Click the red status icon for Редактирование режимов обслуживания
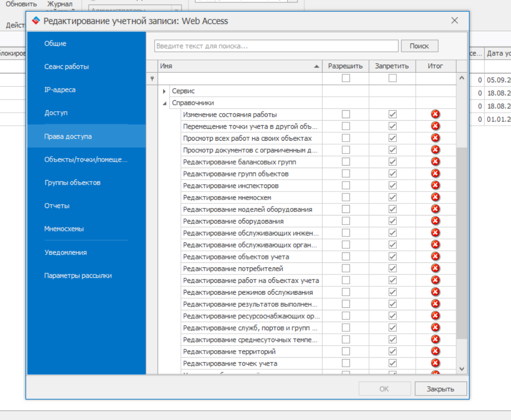The width and height of the screenshot is (511, 420). coord(435,292)
